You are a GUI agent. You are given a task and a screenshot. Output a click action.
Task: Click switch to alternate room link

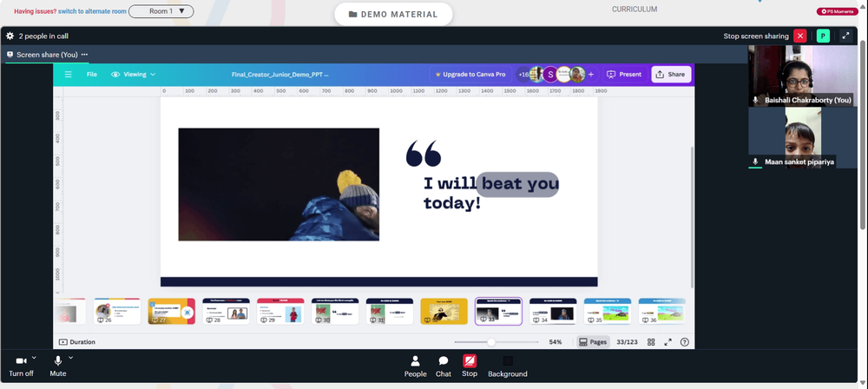[x=93, y=11]
